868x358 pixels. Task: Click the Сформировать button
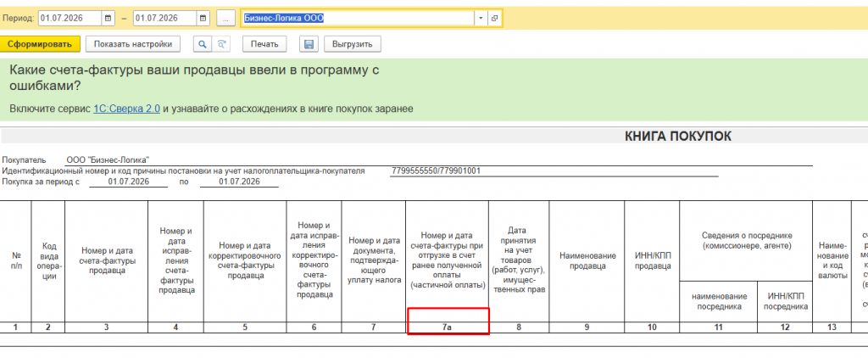[x=40, y=44]
